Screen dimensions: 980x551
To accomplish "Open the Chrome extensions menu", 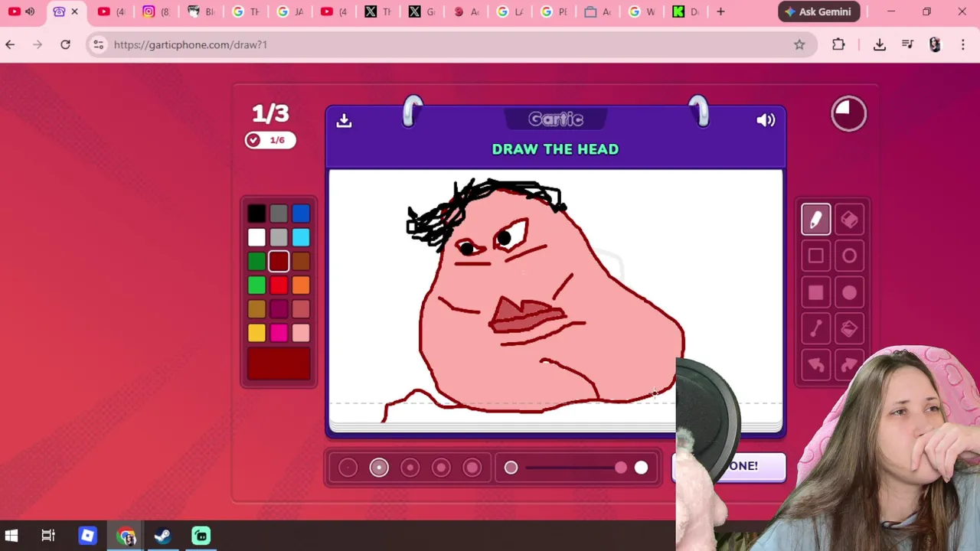I will 838,44.
